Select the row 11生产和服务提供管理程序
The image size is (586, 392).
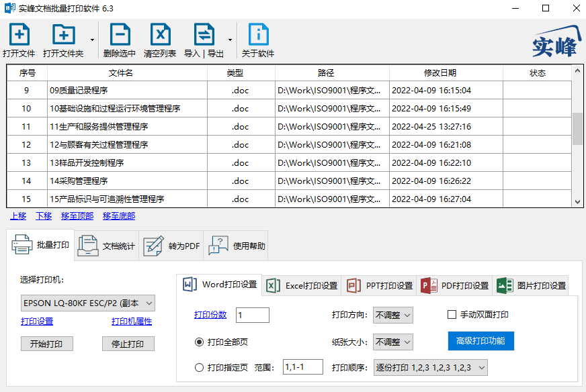289,127
